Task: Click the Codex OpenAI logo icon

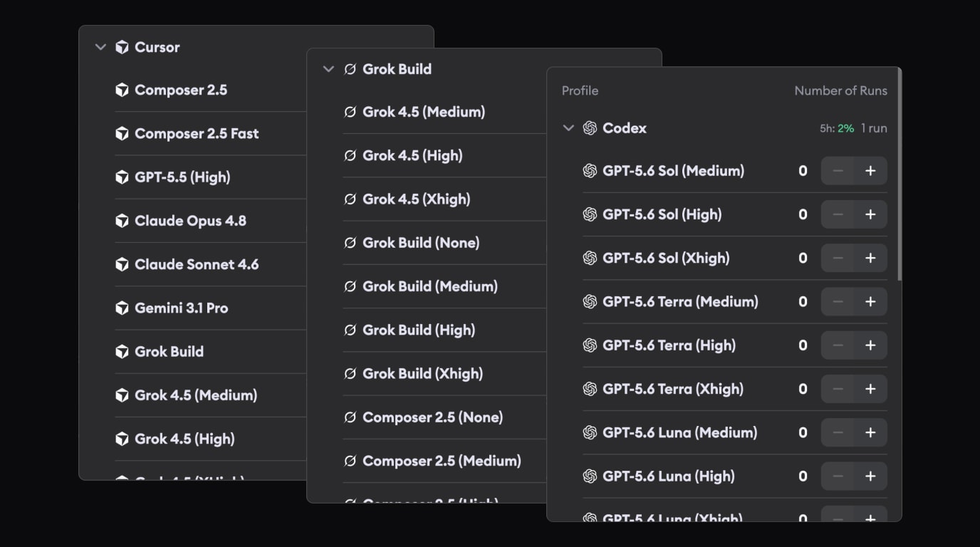Action: point(590,128)
